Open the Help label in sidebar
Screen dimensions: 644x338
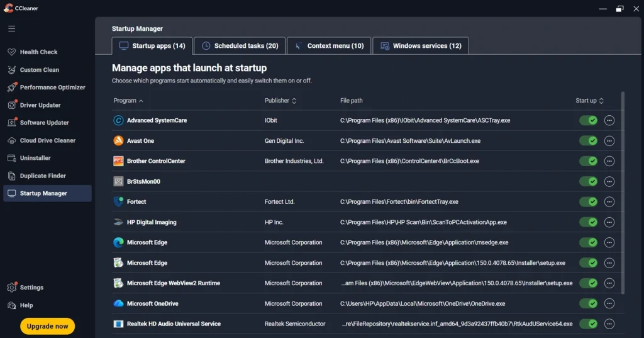coord(26,305)
